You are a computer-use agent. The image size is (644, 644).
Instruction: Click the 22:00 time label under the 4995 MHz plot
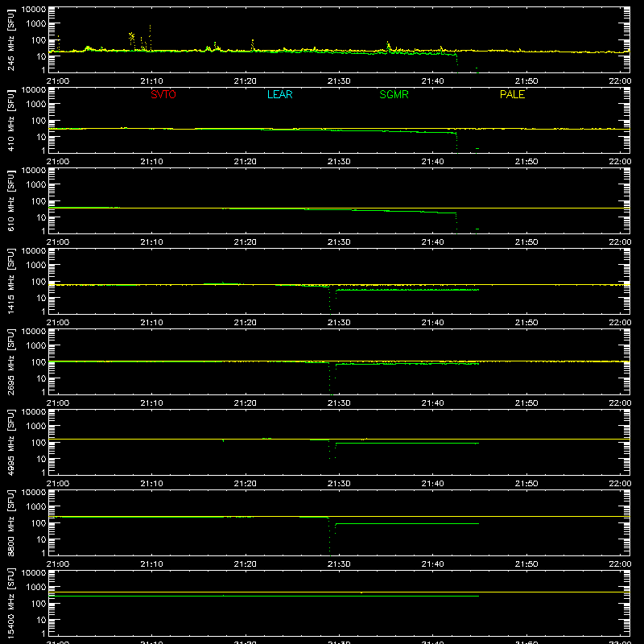point(620,484)
